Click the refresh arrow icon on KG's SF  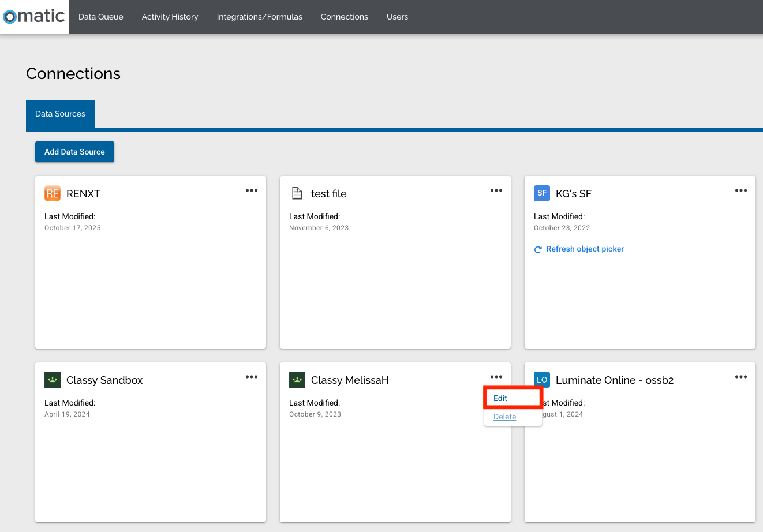(x=538, y=249)
